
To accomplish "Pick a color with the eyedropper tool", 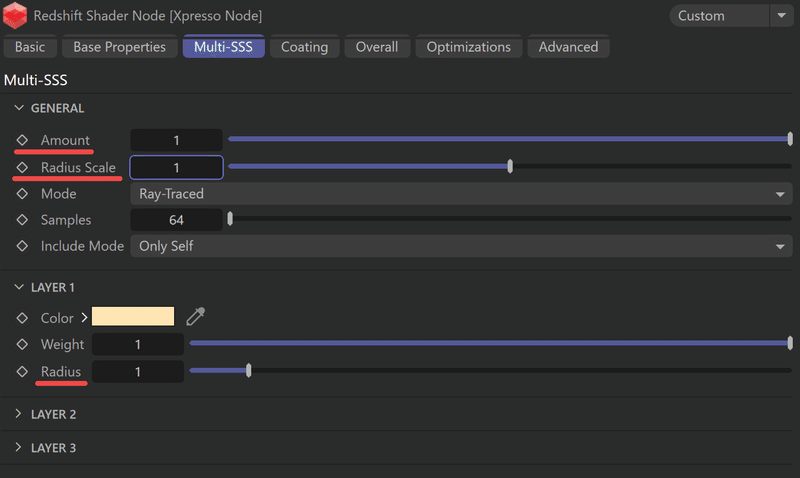I will [x=195, y=316].
